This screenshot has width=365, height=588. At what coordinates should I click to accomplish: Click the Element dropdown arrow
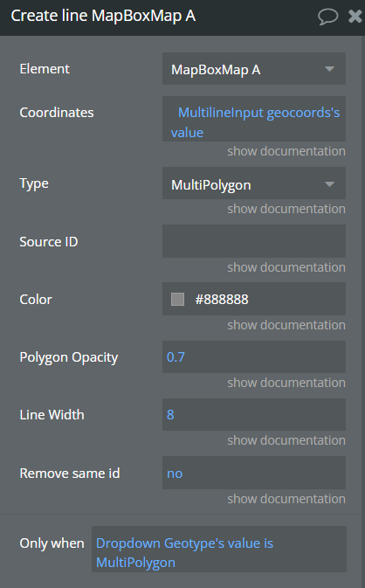(x=329, y=69)
